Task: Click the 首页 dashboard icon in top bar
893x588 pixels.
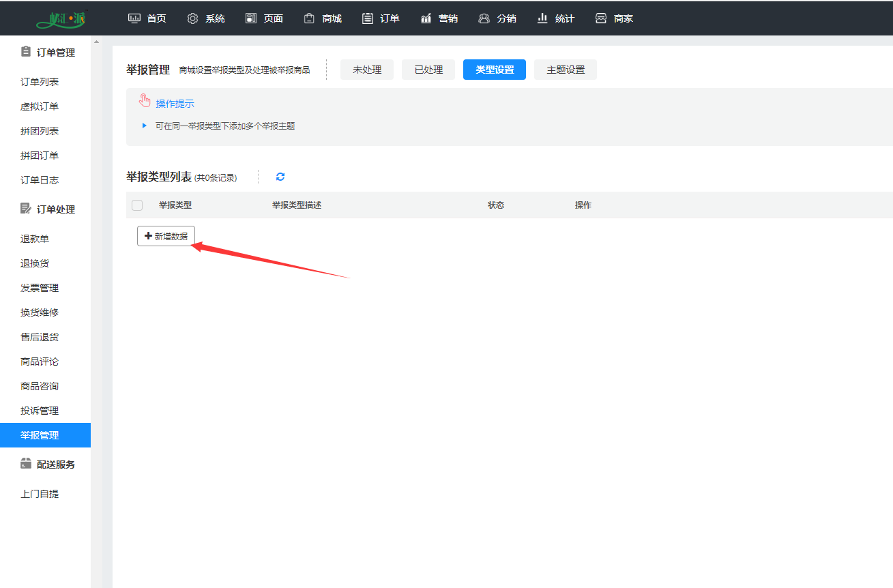Action: click(x=134, y=18)
